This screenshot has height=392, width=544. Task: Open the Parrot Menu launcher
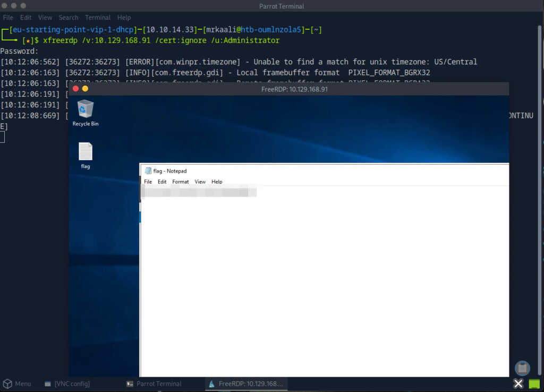(17, 384)
